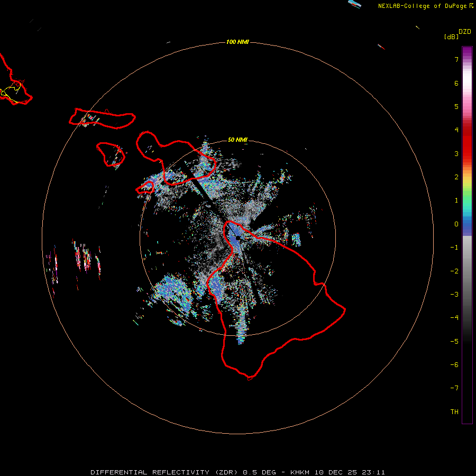
Task: Click the -7 value on color scale
Action: [x=454, y=388]
